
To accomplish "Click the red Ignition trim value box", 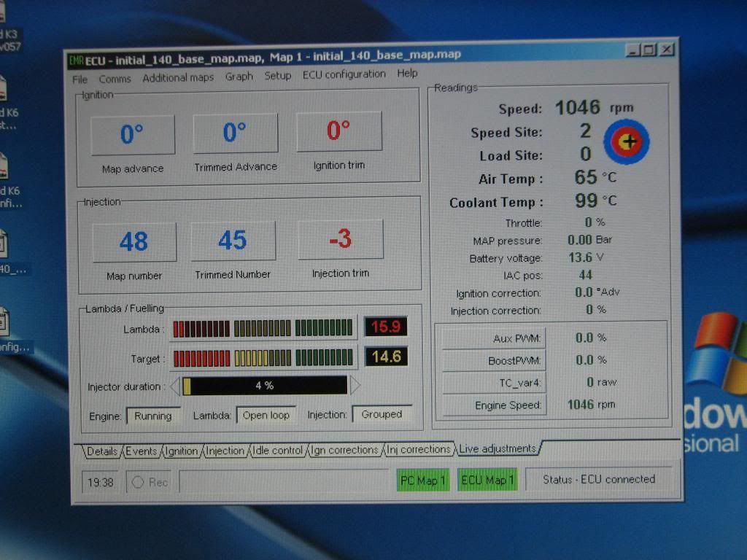I will [338, 131].
